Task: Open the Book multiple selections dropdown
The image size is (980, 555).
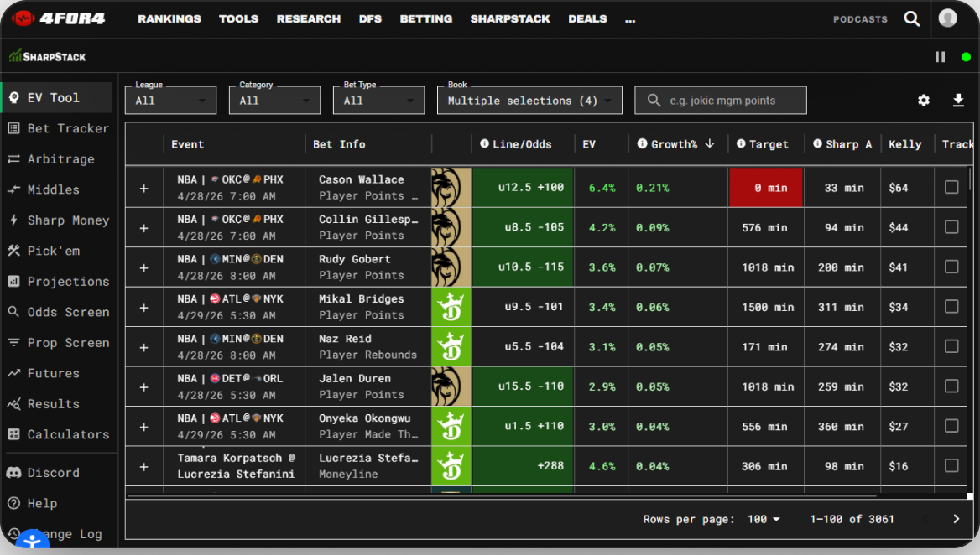Action: pos(529,101)
